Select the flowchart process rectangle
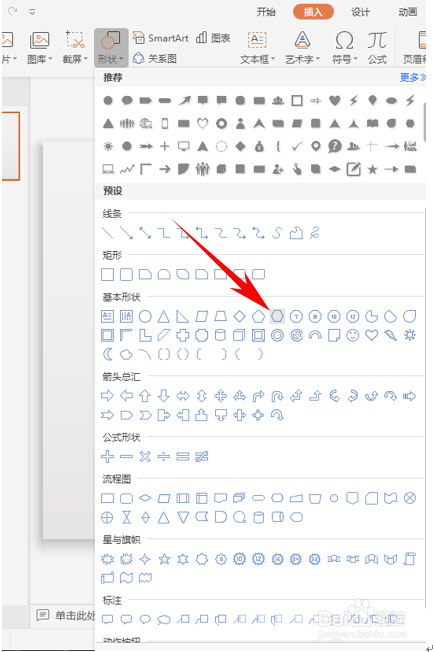The height and width of the screenshot is (652, 435). pyautogui.click(x=108, y=498)
